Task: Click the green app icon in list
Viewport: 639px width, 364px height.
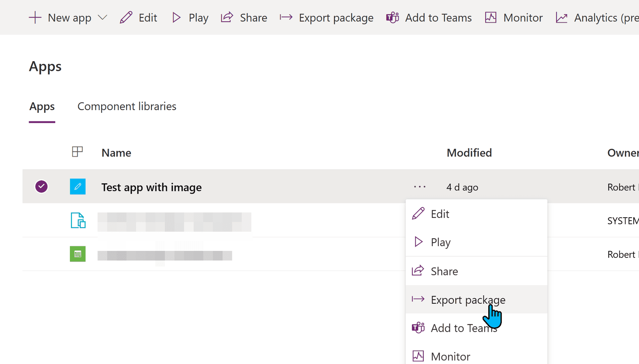Action: 78,254
